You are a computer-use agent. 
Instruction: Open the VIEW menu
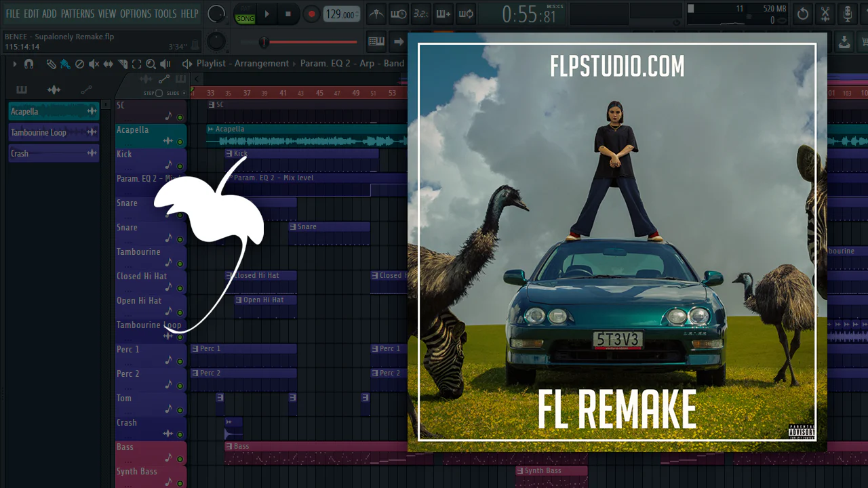(x=107, y=14)
